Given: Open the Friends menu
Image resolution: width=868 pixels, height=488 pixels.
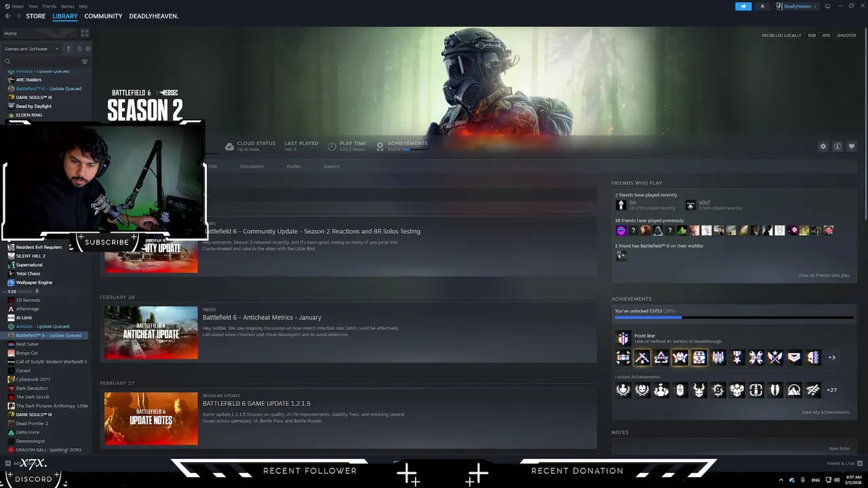Looking at the screenshot, I should pyautogui.click(x=49, y=6).
